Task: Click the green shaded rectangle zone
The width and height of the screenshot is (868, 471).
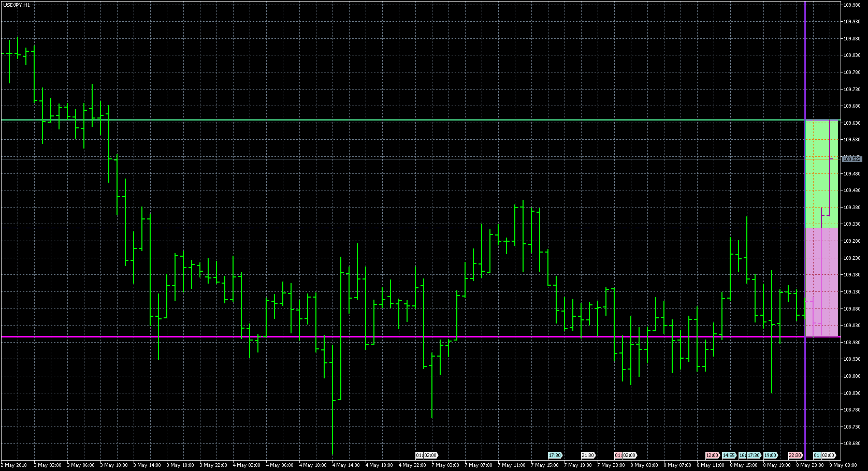Action: (x=821, y=174)
